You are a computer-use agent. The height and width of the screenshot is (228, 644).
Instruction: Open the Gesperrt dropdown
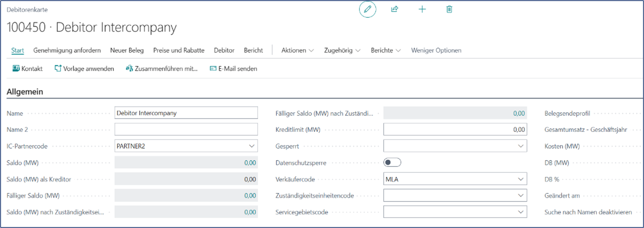pyautogui.click(x=521, y=146)
